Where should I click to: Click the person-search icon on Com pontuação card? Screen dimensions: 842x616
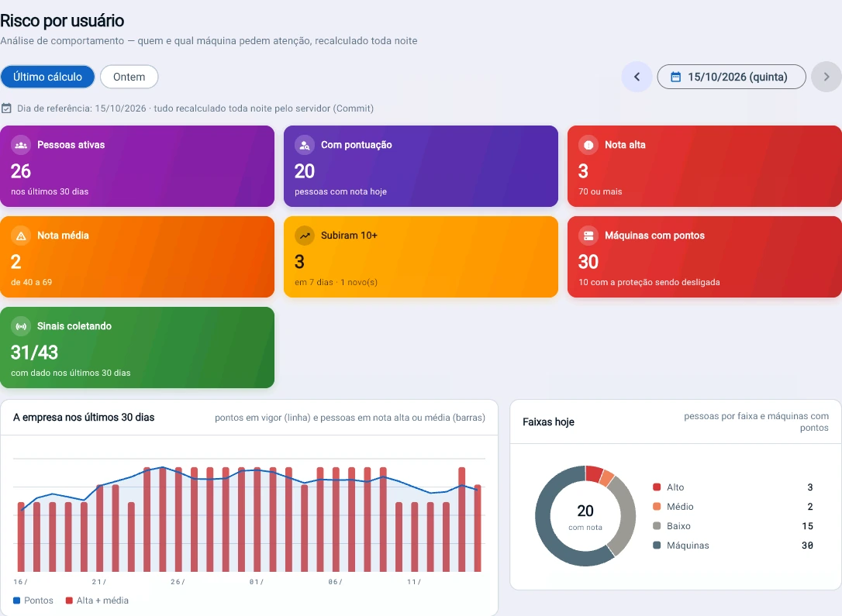(x=305, y=145)
